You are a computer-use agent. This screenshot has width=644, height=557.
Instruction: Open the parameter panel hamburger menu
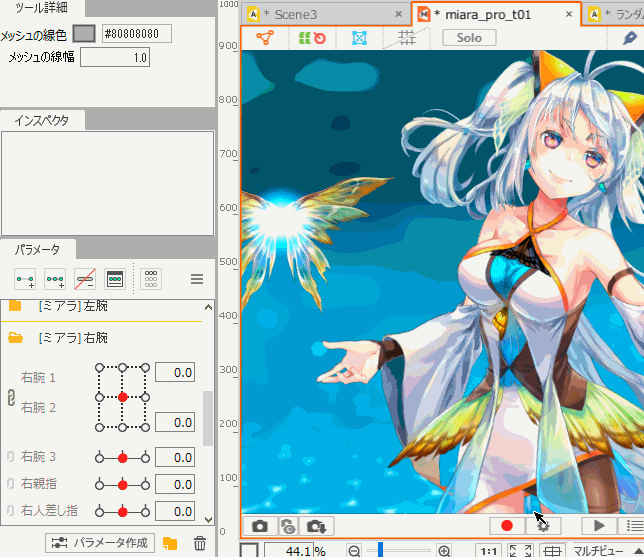[x=197, y=279]
